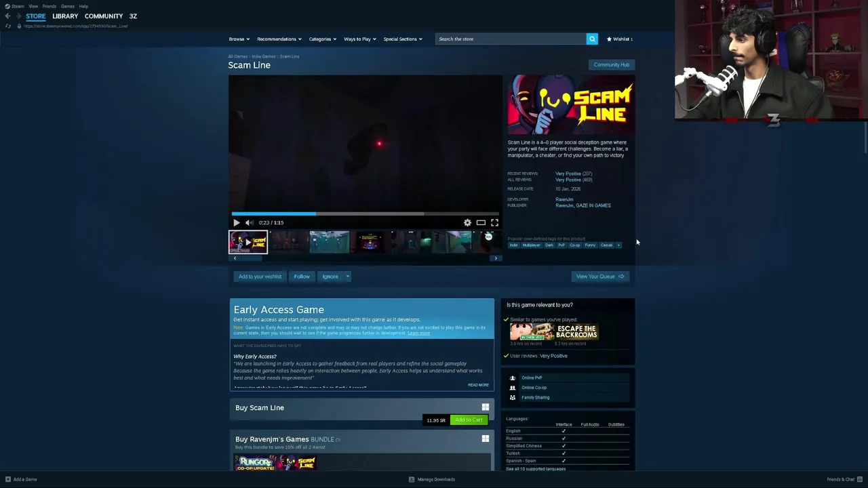The image size is (868, 488).
Task: Click the lock icon beside the URL
Action: 19,26
